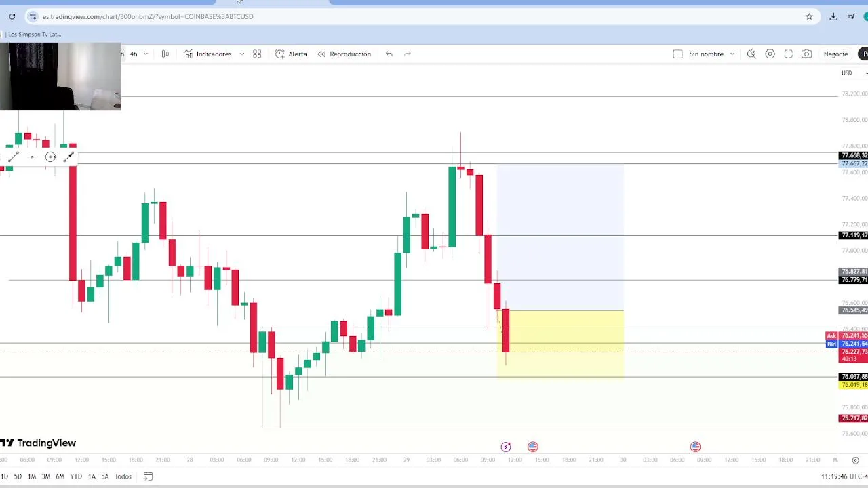
Task: Change the candlestick chart style icon
Action: pyautogui.click(x=165, y=54)
